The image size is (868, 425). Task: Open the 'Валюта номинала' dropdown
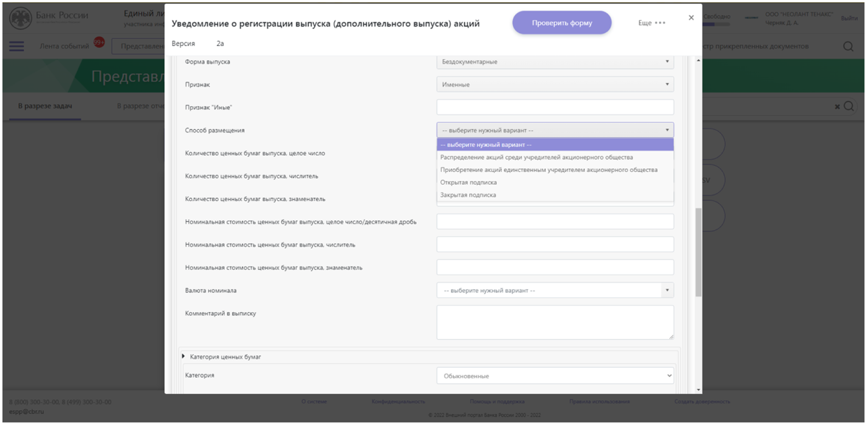pyautogui.click(x=555, y=291)
